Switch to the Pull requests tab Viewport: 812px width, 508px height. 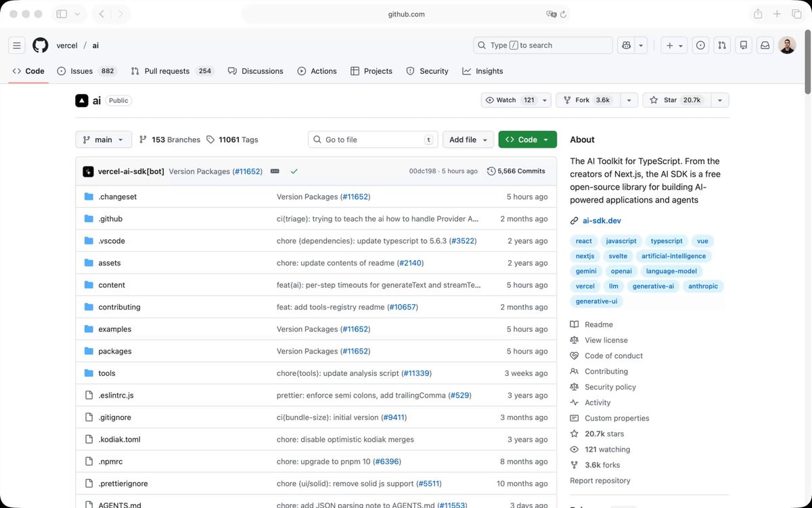173,71
